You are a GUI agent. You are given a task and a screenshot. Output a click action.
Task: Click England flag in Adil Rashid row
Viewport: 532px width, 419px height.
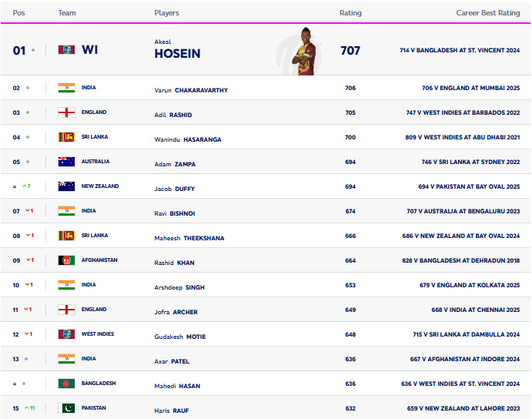point(66,112)
